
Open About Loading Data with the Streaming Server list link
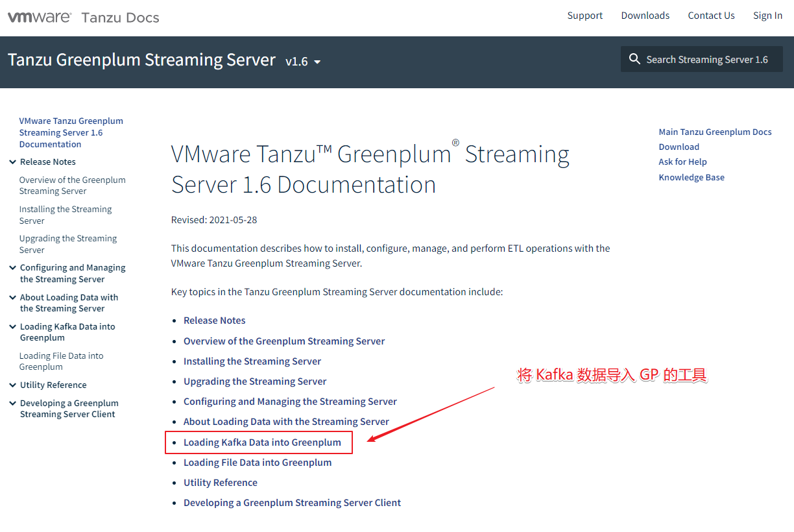tap(286, 422)
